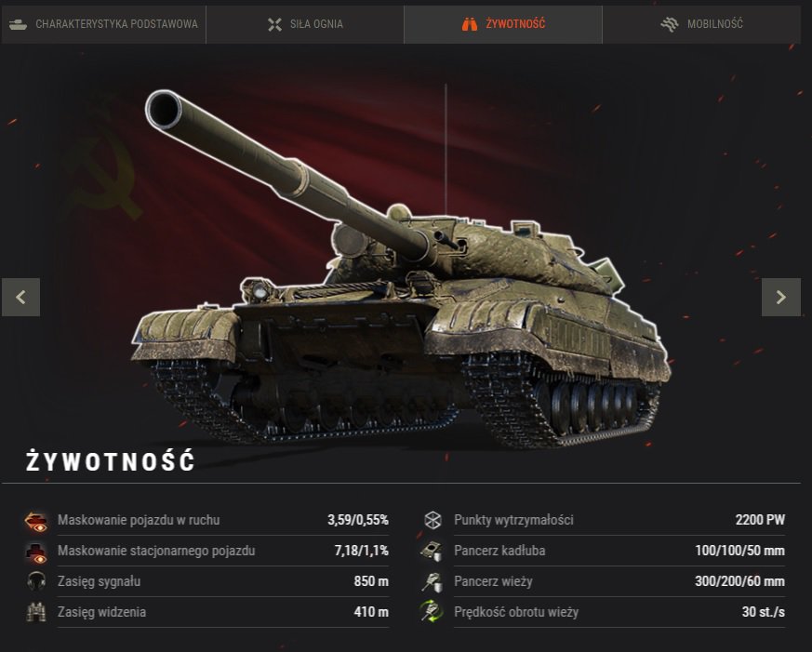Click the hit points cube icon
Screen dimensions: 812x652
pos(433,520)
